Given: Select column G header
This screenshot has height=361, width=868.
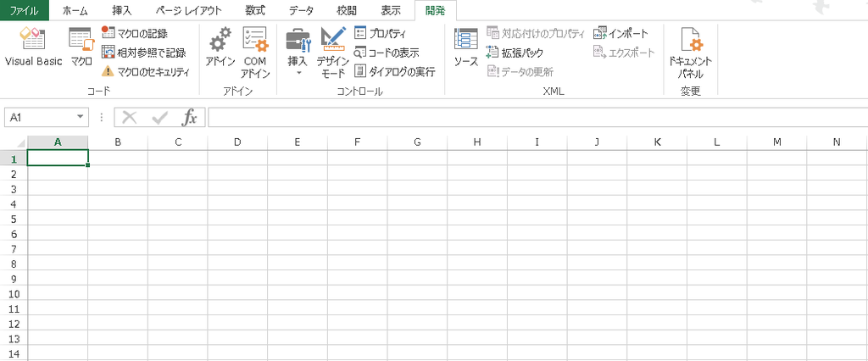Looking at the screenshot, I should [417, 142].
